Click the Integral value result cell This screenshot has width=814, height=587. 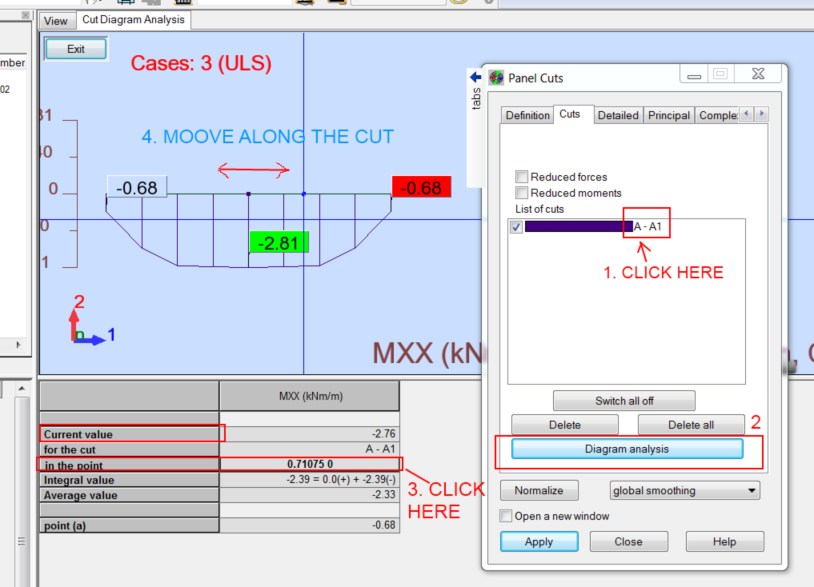pos(310,479)
